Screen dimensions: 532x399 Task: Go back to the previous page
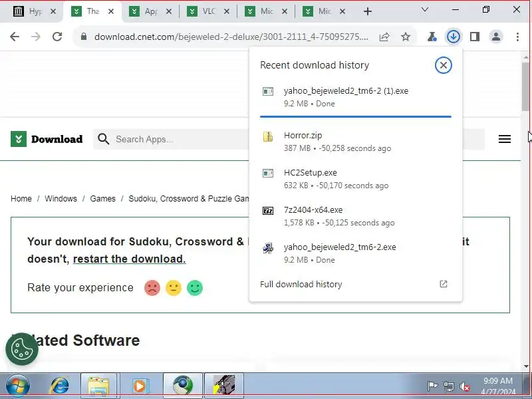click(15, 37)
